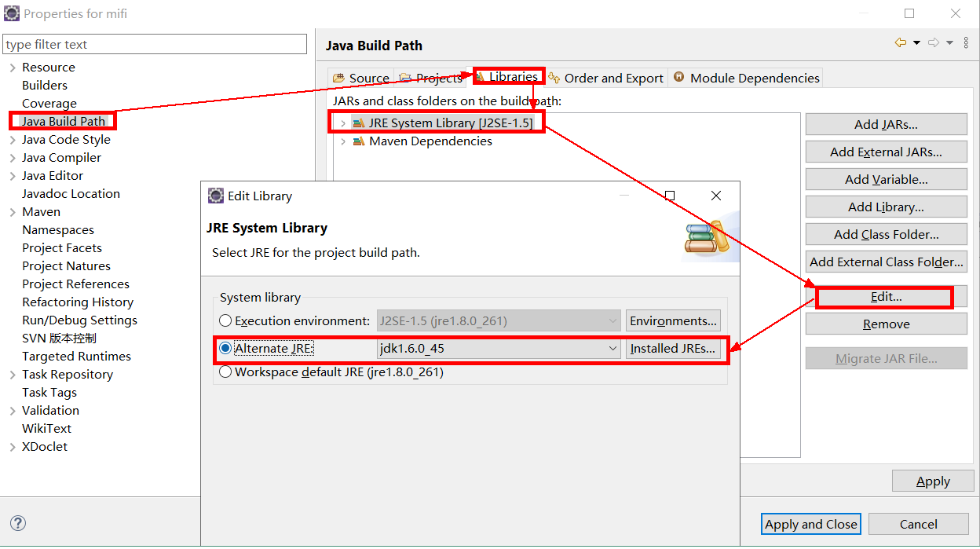
Task: Click Add External Class Folder button
Action: pos(886,262)
